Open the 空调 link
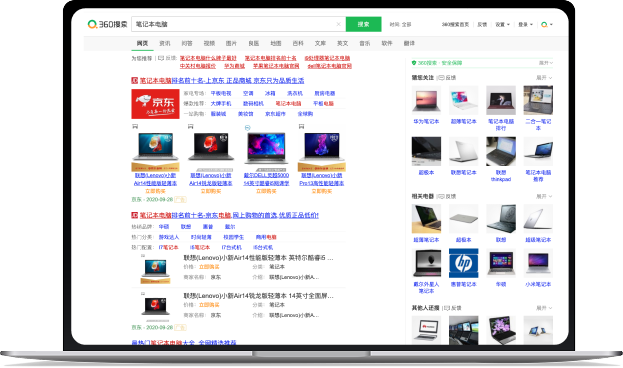The height and width of the screenshot is (368, 623). (x=248, y=93)
